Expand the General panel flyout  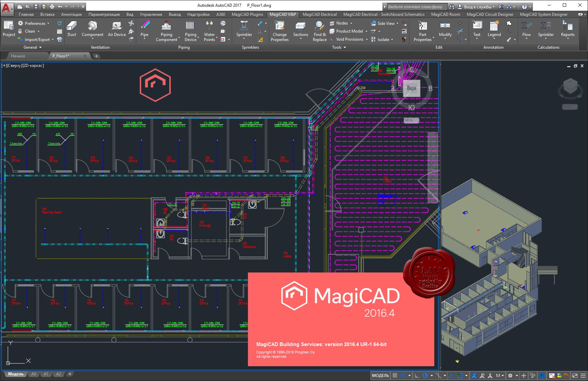click(33, 47)
